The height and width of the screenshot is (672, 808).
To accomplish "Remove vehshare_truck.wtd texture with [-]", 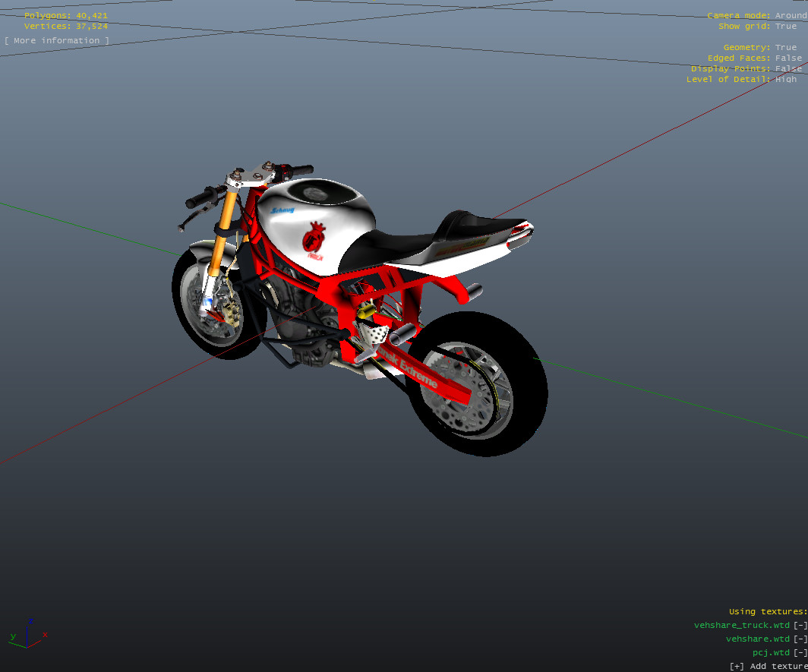I will 800,625.
